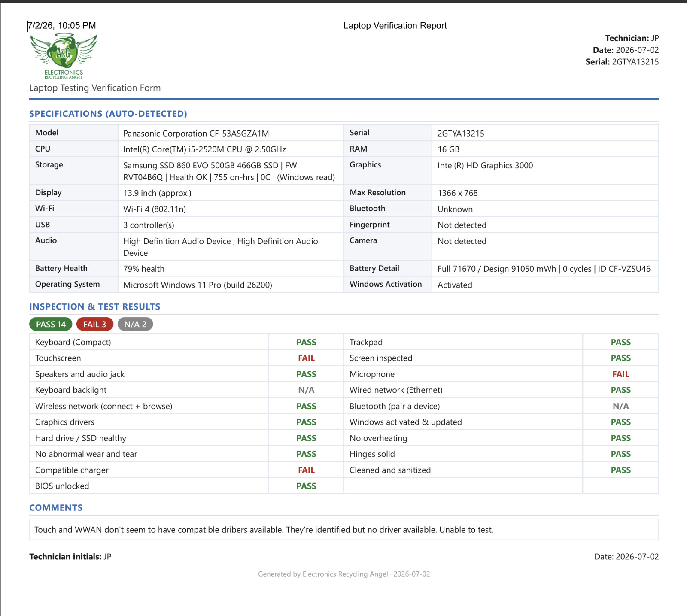Click the header Serial: 2GTYA13215 line

click(x=622, y=62)
